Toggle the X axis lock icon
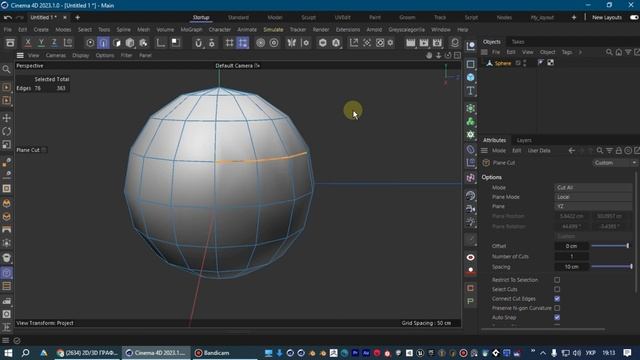The image size is (640, 360). (x=28, y=42)
